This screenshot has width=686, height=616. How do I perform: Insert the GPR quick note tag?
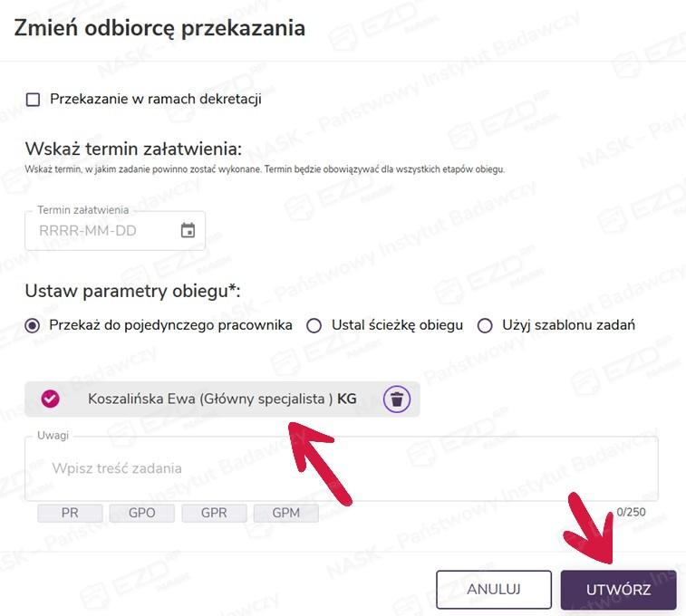tap(214, 513)
